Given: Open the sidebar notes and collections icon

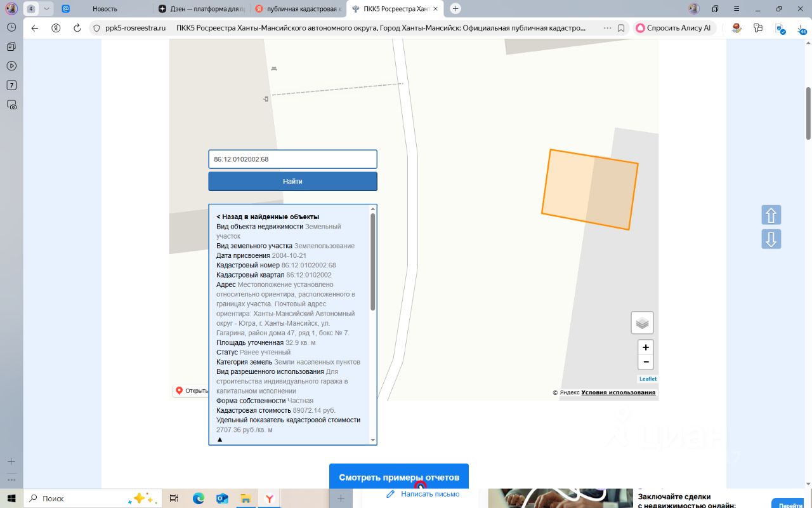Looking at the screenshot, I should [x=11, y=46].
